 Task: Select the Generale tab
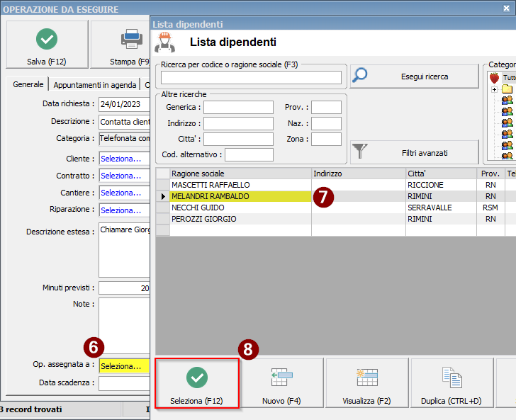click(x=28, y=84)
